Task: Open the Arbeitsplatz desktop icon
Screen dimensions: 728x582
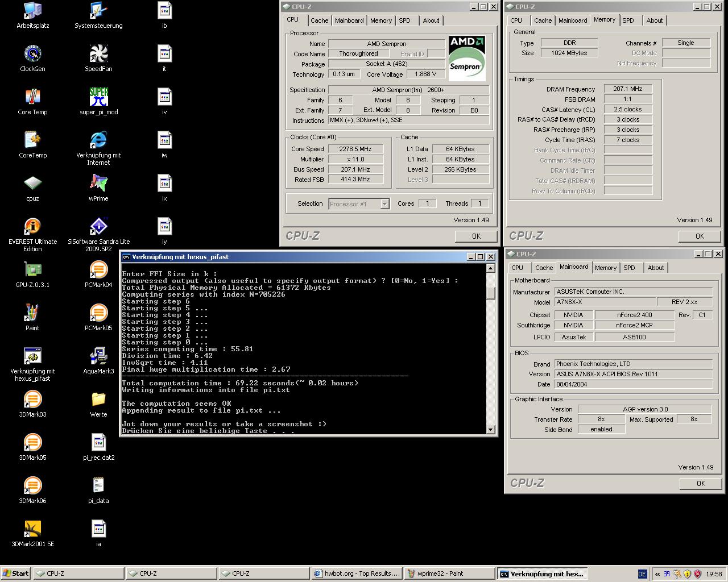Action: (32, 15)
